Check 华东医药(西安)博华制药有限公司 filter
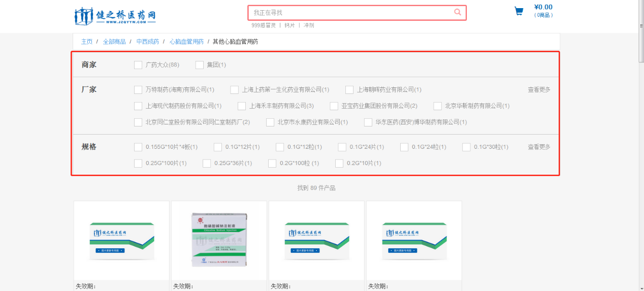644x291 pixels. [x=368, y=122]
